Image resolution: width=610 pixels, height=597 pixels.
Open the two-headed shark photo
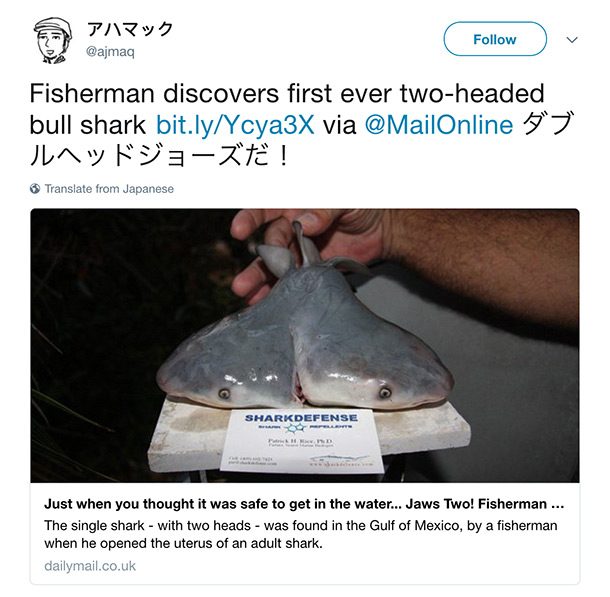305,345
